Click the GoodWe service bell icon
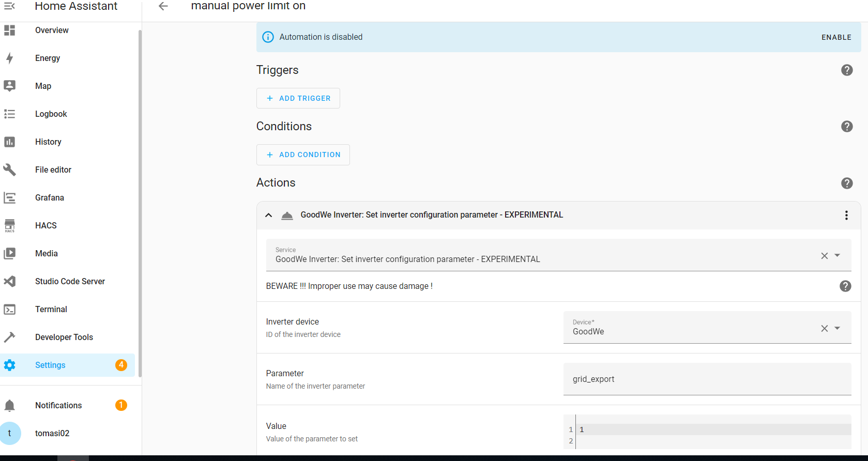The height and width of the screenshot is (461, 868). click(x=287, y=216)
